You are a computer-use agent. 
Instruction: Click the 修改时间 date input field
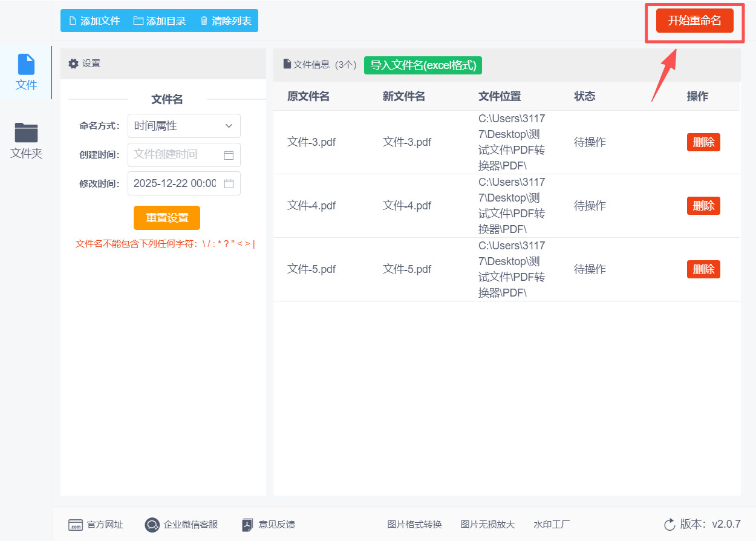pos(184,183)
